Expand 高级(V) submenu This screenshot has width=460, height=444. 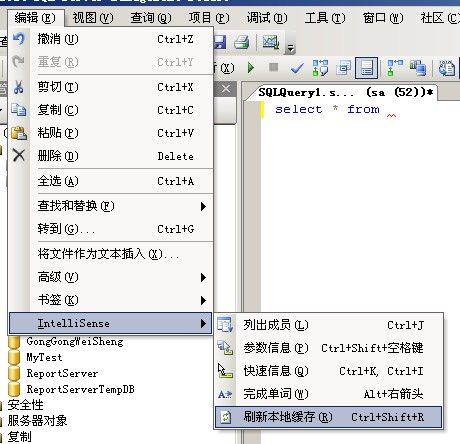pyautogui.click(x=112, y=277)
